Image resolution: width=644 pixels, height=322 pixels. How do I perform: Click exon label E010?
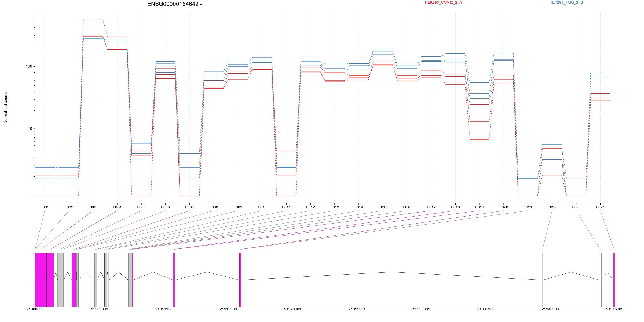click(x=262, y=207)
